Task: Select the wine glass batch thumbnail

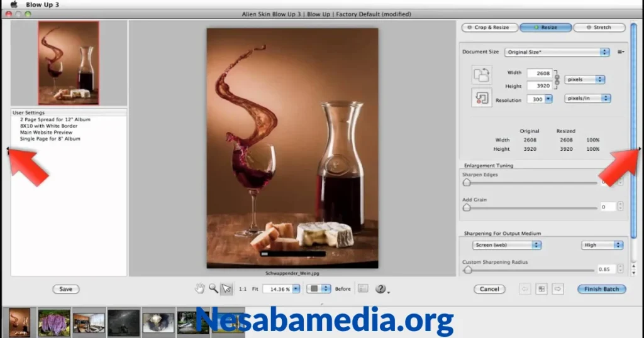Action: tap(19, 322)
